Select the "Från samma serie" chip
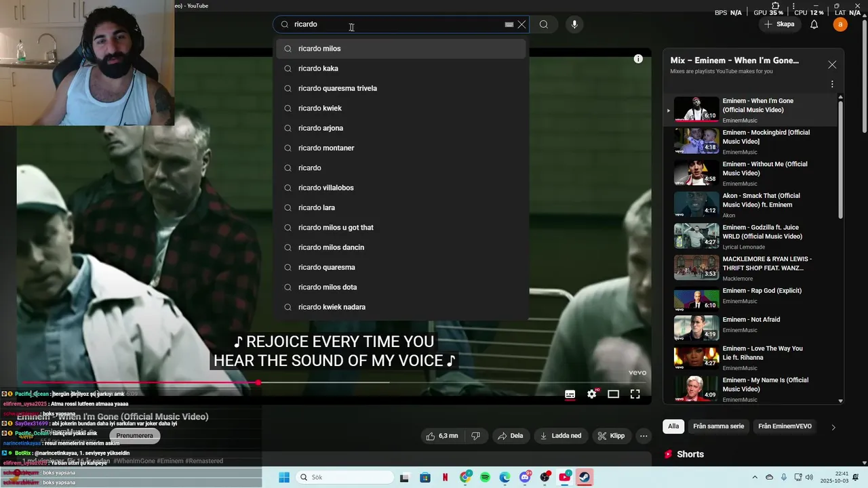The width and height of the screenshot is (868, 488). [x=718, y=426]
